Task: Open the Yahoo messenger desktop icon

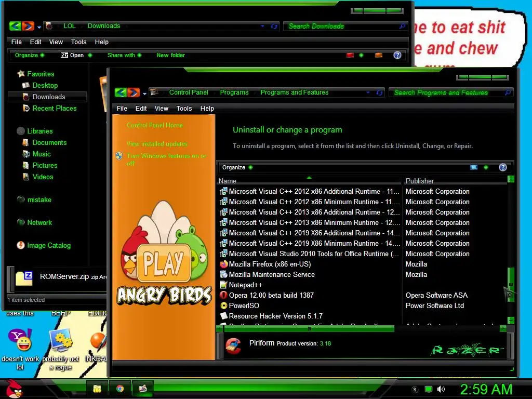Action: [x=20, y=340]
